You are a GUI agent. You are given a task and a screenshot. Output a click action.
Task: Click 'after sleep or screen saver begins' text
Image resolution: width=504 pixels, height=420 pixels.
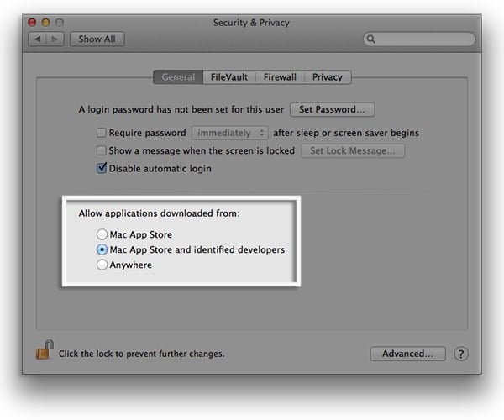click(346, 133)
